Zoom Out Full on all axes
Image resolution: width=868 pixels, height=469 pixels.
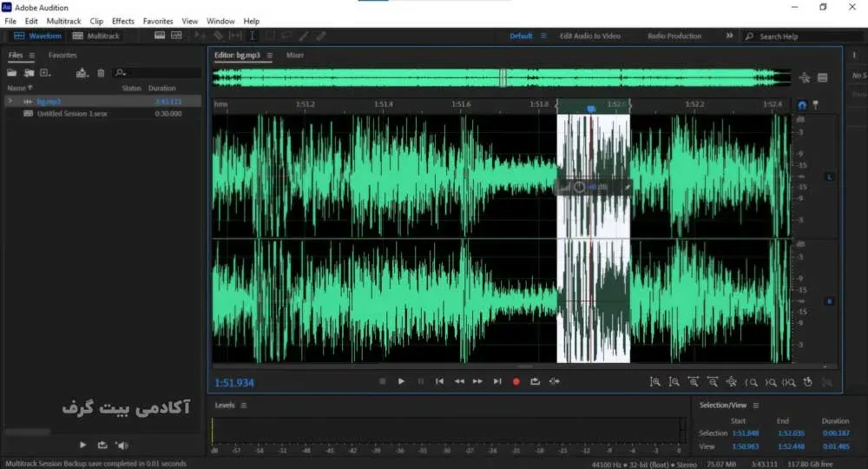[x=731, y=382]
